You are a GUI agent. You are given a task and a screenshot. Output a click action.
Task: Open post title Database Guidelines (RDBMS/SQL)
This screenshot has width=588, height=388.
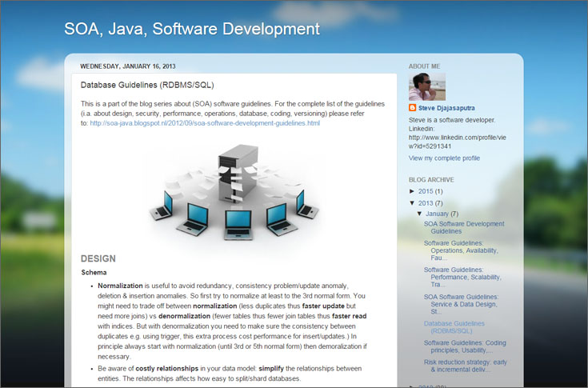coord(147,85)
